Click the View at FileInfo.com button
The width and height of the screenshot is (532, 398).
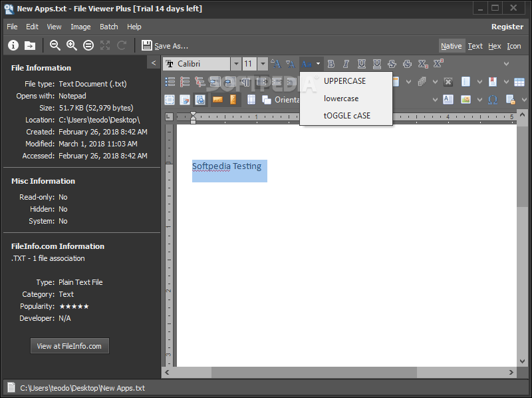pyautogui.click(x=70, y=346)
